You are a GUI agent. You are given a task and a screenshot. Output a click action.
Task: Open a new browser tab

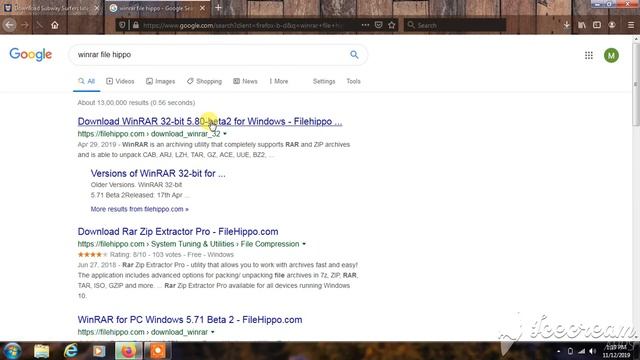(x=218, y=8)
